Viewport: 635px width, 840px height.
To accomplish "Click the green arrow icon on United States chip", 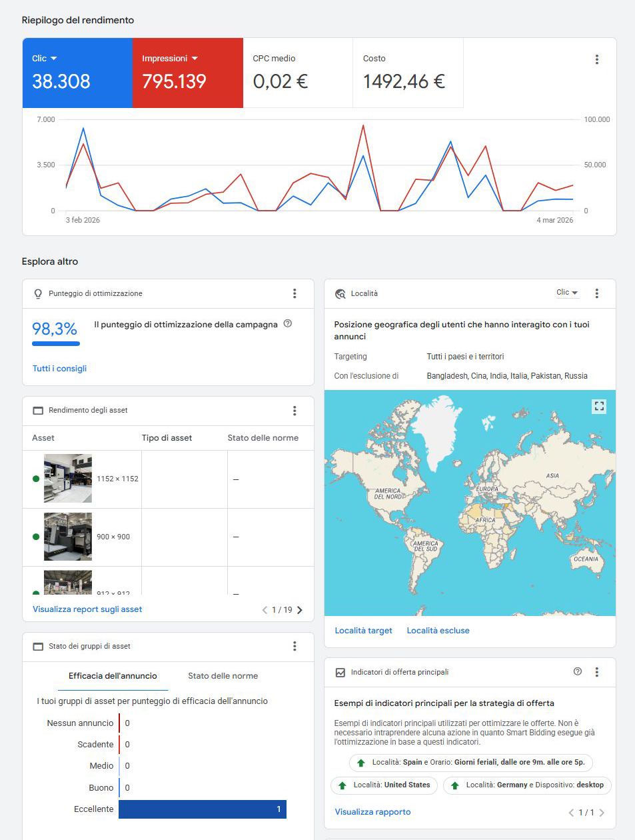I will click(x=342, y=786).
